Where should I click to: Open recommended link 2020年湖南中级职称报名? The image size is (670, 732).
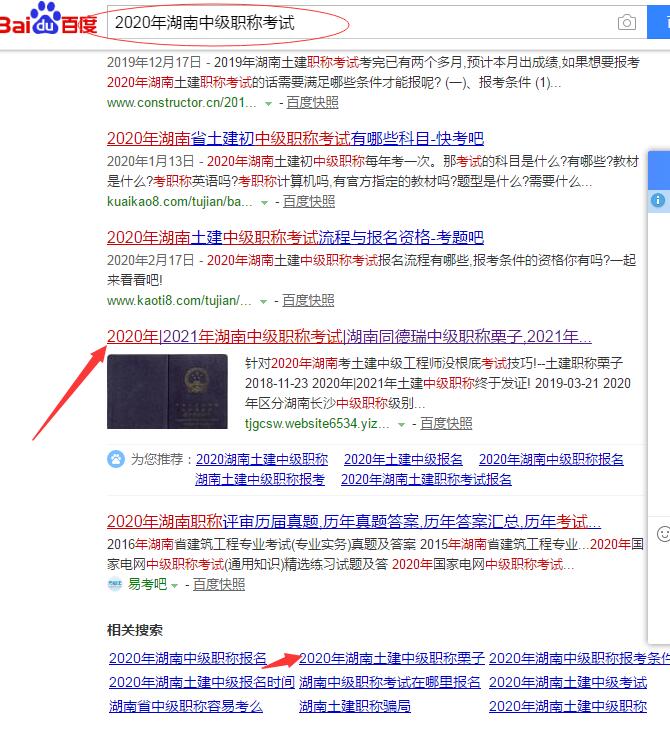(x=551, y=459)
